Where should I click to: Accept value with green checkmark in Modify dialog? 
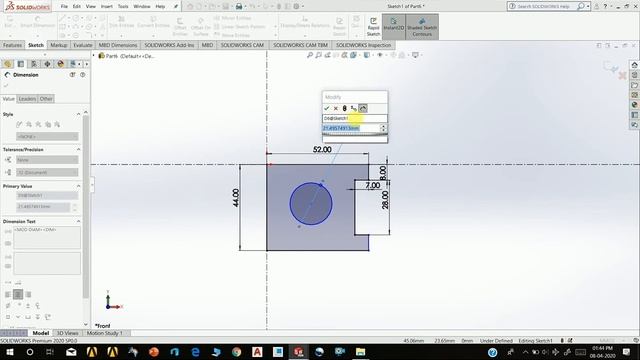click(327, 108)
